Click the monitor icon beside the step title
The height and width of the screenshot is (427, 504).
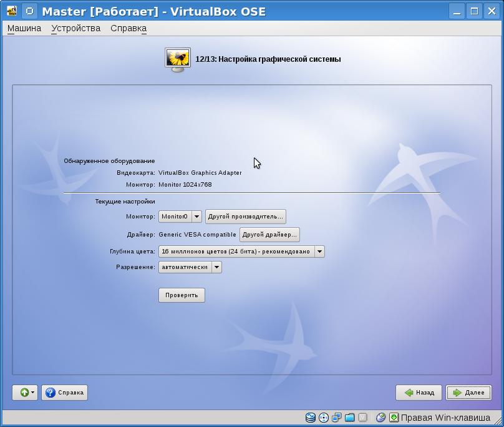coord(177,59)
